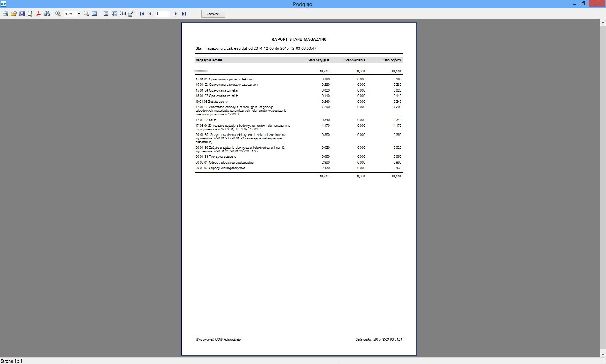Click the page number input field
This screenshot has width=606, height=364.
[162, 14]
